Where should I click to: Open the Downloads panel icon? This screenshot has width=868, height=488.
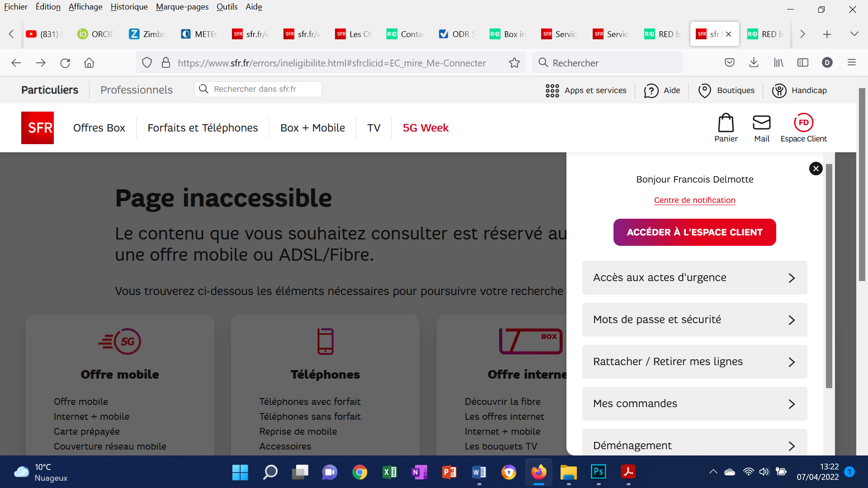pos(754,63)
